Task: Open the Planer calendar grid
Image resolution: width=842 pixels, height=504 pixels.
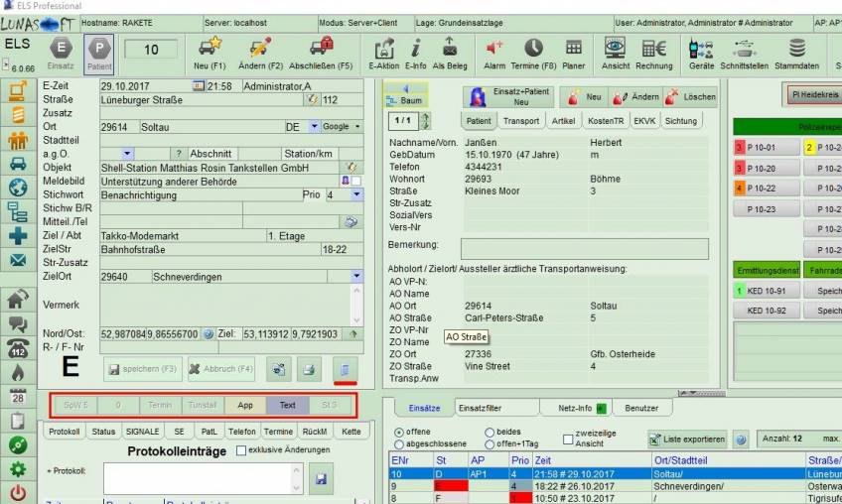Action: (574, 49)
